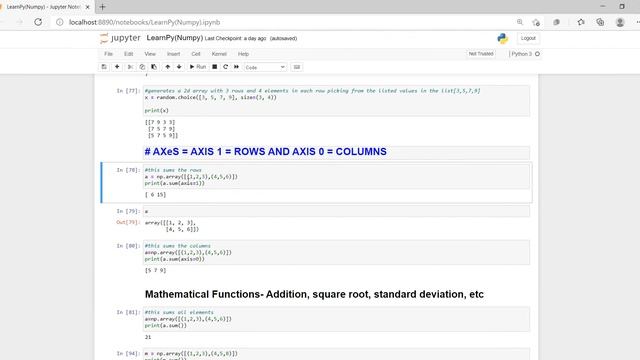The height and width of the screenshot is (360, 640).
Task: Insert a cell below with the plus icon
Action: (x=117, y=67)
